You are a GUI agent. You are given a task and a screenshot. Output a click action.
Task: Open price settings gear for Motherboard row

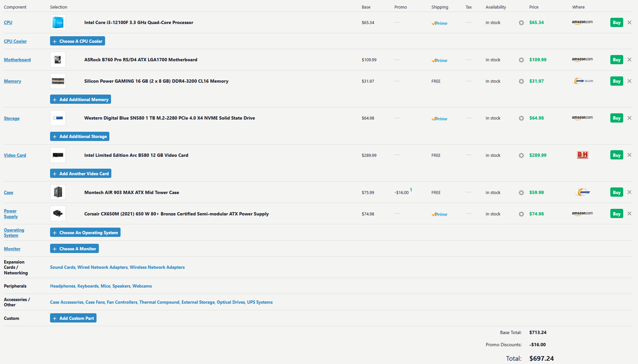coord(521,60)
